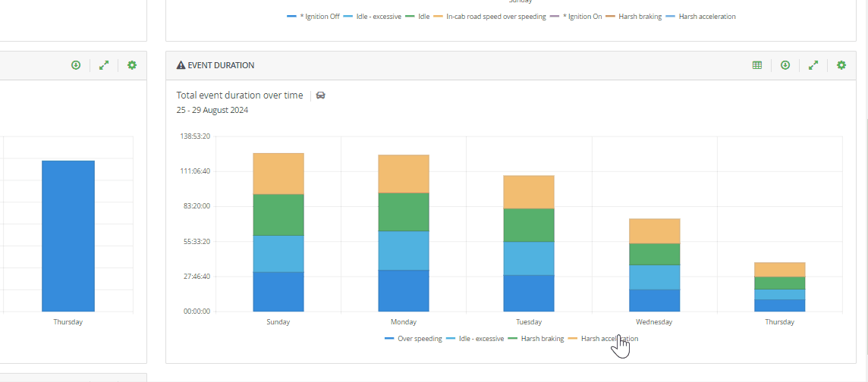Screen dimensions: 868x382
Task: Click y-axis label 111:06:40
Action: pyautogui.click(x=197, y=171)
